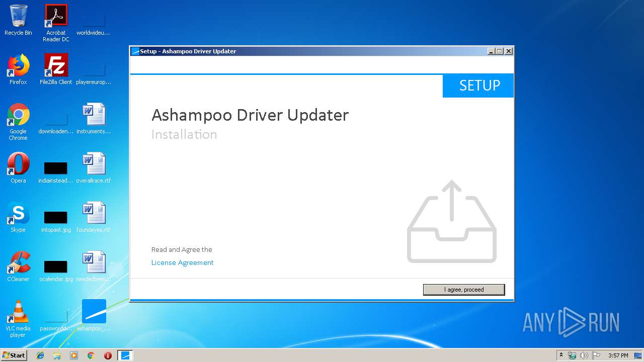Image resolution: width=644 pixels, height=362 pixels.
Task: Select the Firefox desktop shortcut
Action: pyautogui.click(x=18, y=69)
